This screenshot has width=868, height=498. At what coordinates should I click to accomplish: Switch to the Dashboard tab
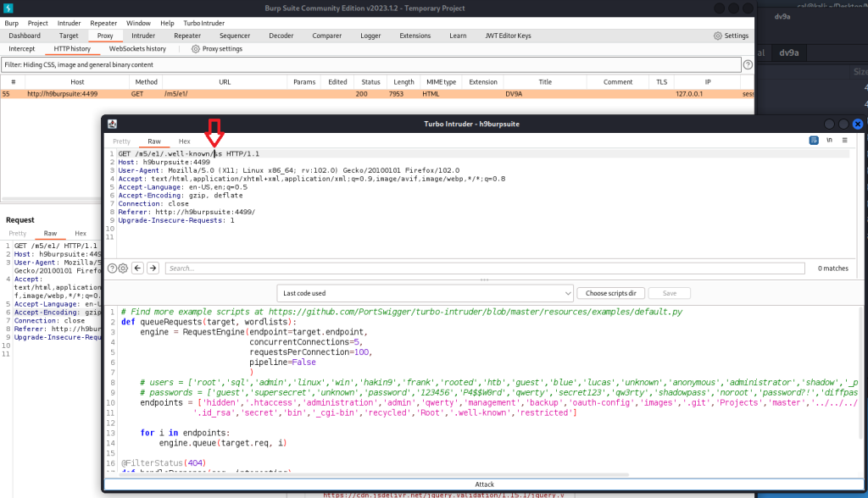coord(25,36)
